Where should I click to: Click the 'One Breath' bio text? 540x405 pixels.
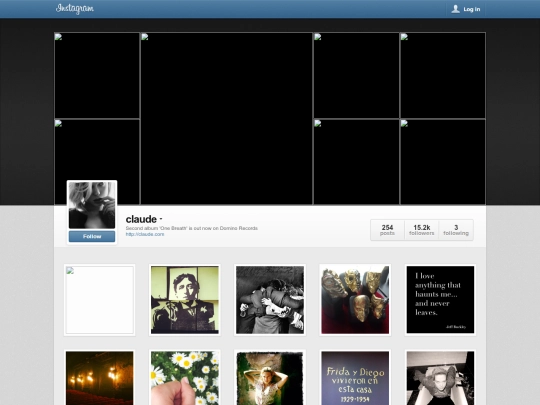coord(191,228)
